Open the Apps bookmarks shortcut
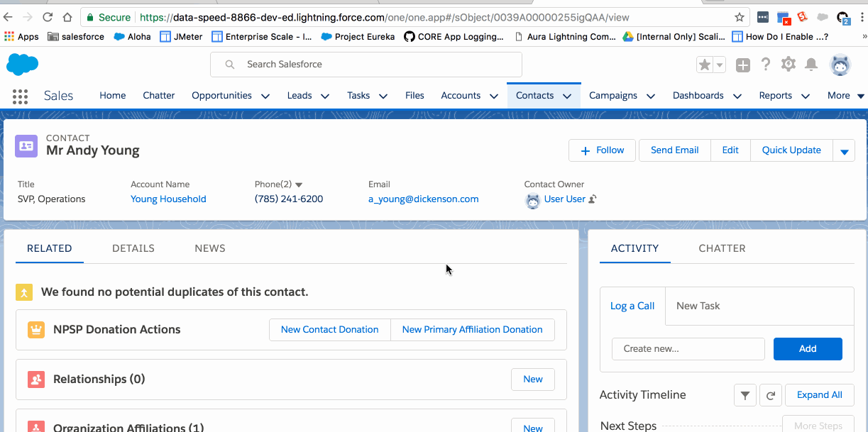 [21, 37]
